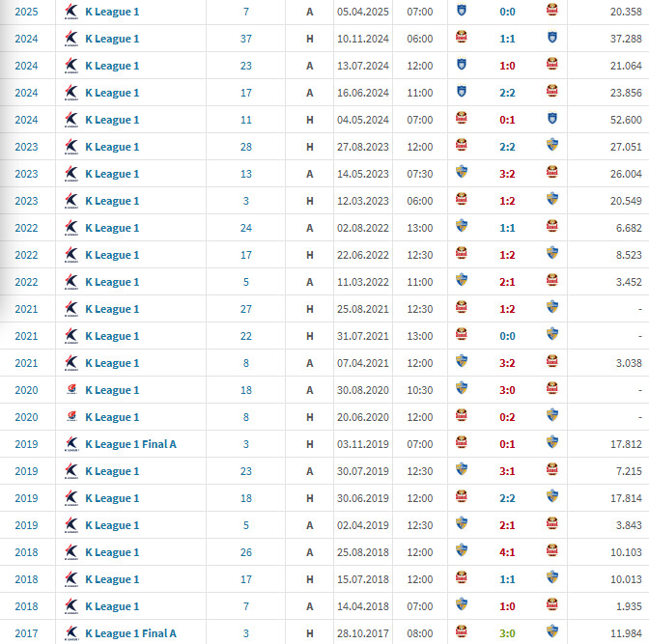Image resolution: width=649 pixels, height=644 pixels.
Task: Click the date 30.06.2019
Action: pos(362,498)
